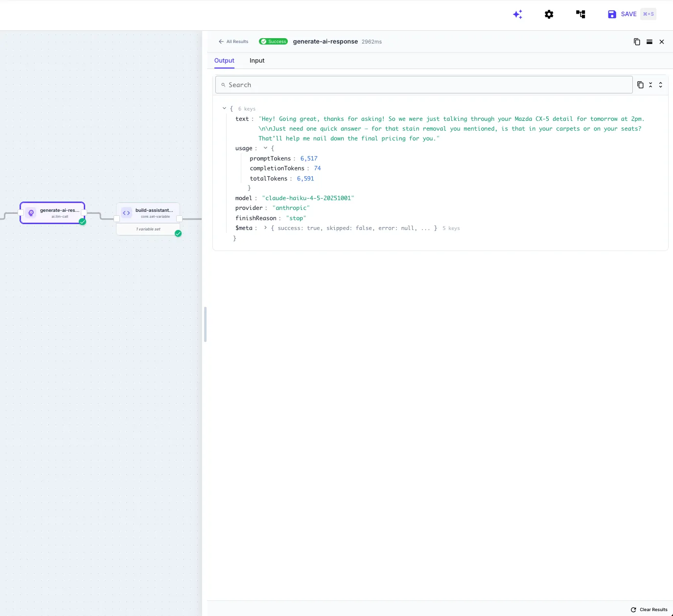This screenshot has width=673, height=616.
Task: Expand all JSON nodes
Action: [660, 85]
